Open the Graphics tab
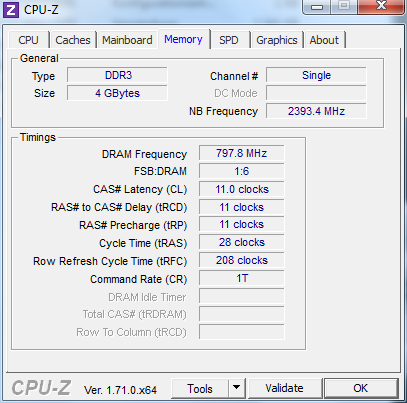This screenshot has height=403, width=407. (x=277, y=40)
